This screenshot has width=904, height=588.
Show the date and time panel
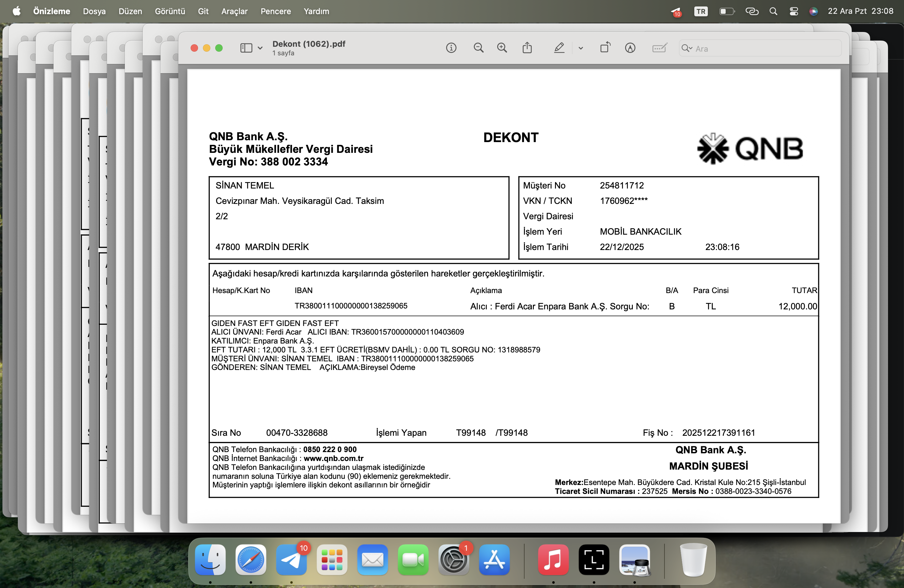click(860, 11)
